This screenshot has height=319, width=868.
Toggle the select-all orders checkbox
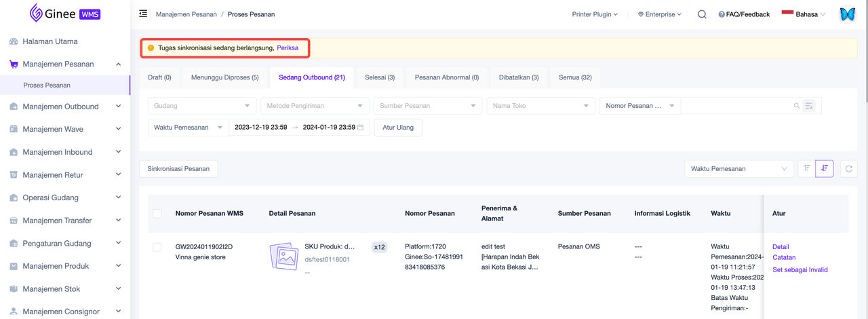pyautogui.click(x=157, y=213)
